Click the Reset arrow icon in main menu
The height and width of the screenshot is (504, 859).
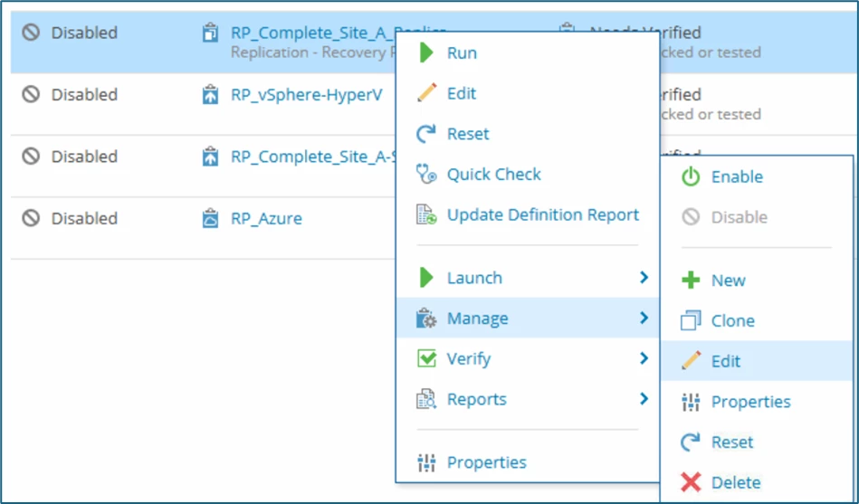pyautogui.click(x=426, y=134)
